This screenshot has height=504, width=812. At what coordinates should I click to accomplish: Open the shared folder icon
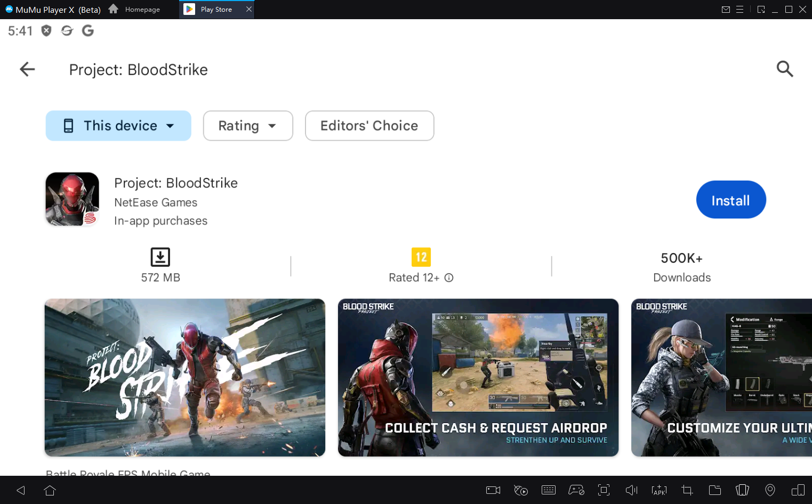point(714,490)
